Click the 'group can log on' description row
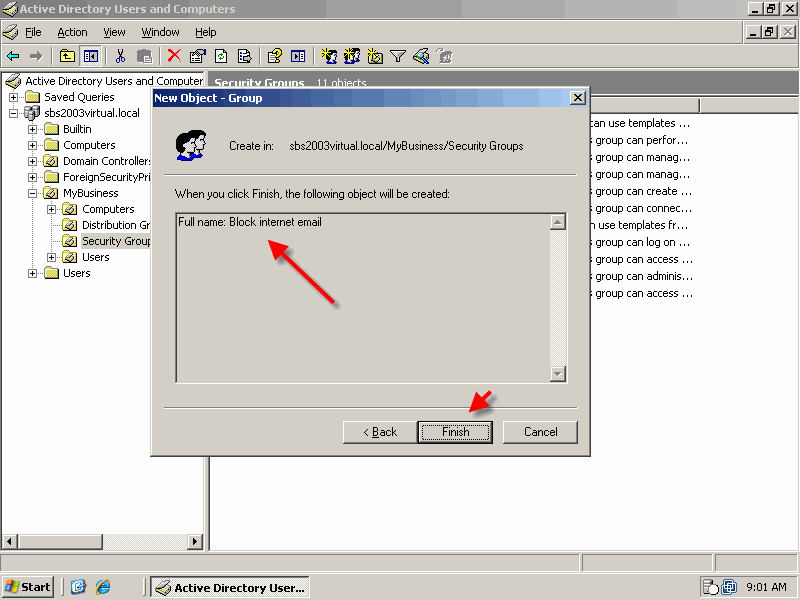The image size is (800, 600). [641, 242]
